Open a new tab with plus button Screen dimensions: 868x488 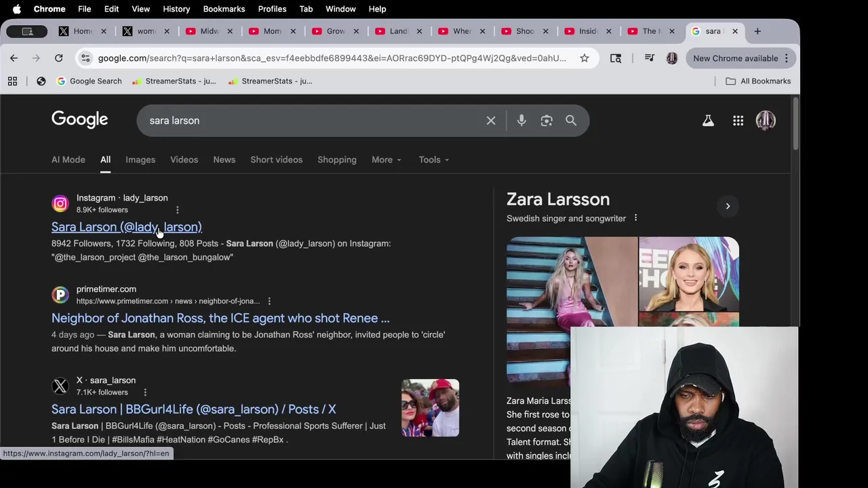[x=757, y=31]
